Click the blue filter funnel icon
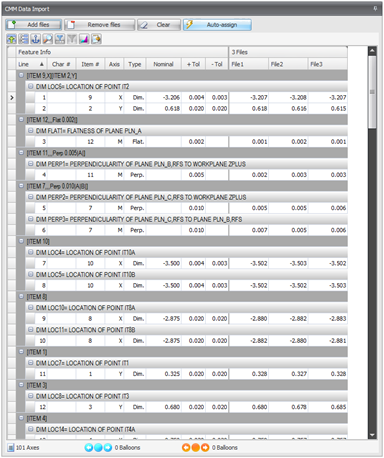This screenshot has height=458, width=384. pos(60,39)
